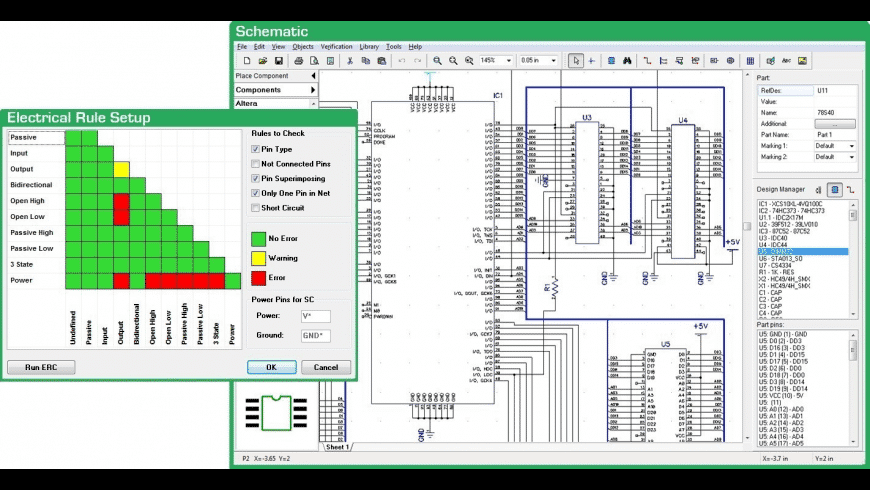Click the yellow Warning color swatch
This screenshot has height=490, width=870.
(x=259, y=259)
